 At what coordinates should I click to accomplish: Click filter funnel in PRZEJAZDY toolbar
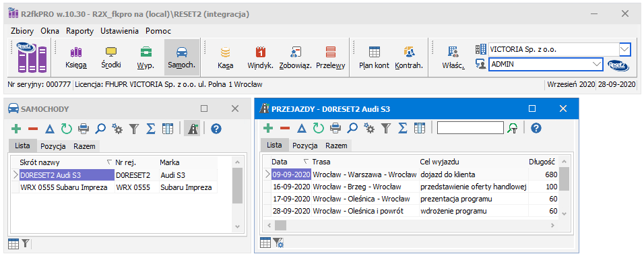point(386,129)
